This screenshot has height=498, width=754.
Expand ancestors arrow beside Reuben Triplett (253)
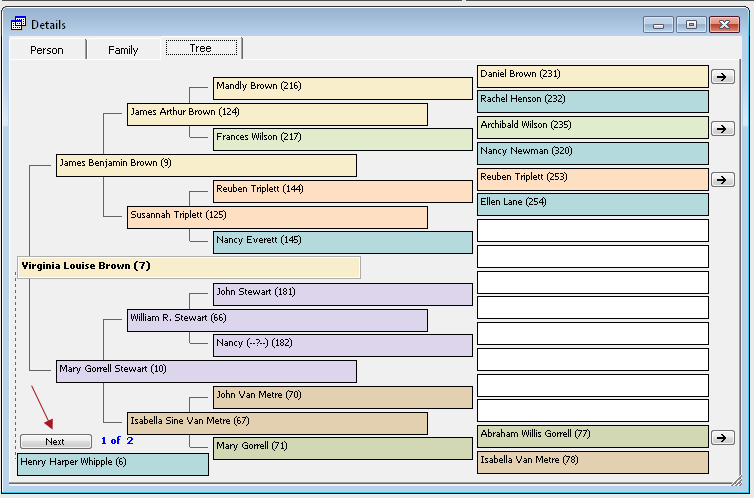tap(722, 179)
